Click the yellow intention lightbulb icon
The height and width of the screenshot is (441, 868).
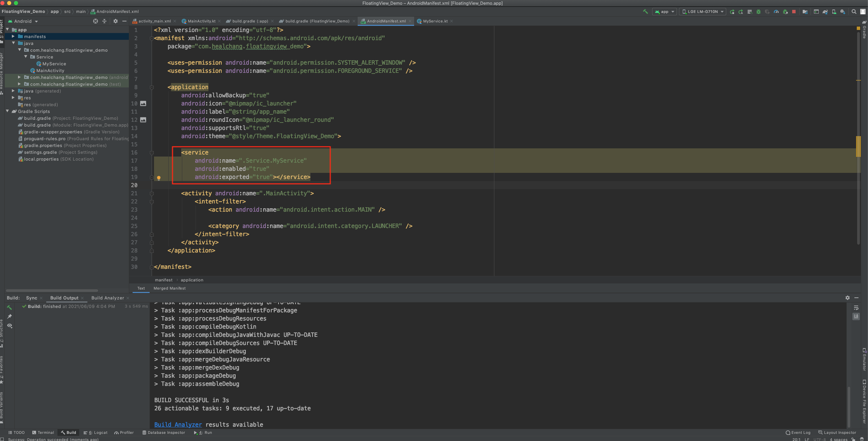(x=158, y=178)
